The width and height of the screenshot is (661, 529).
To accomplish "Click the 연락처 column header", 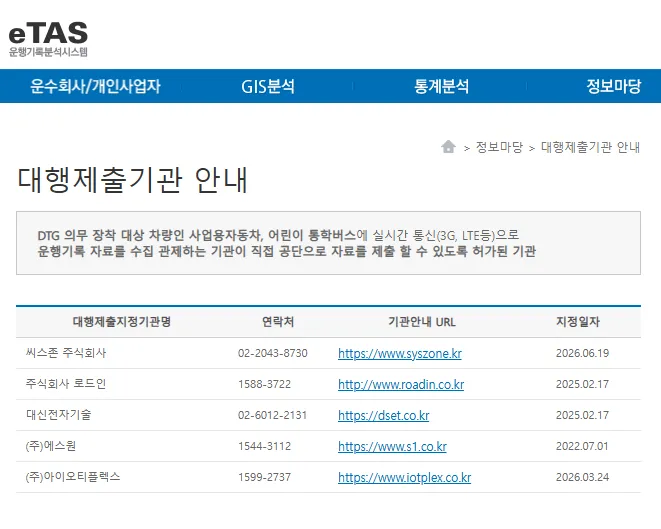I will point(278,322).
